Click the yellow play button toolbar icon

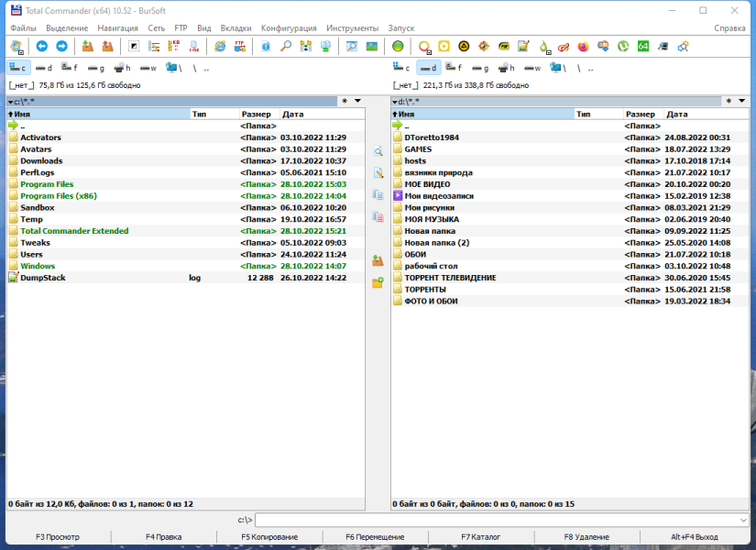pyautogui.click(x=444, y=47)
